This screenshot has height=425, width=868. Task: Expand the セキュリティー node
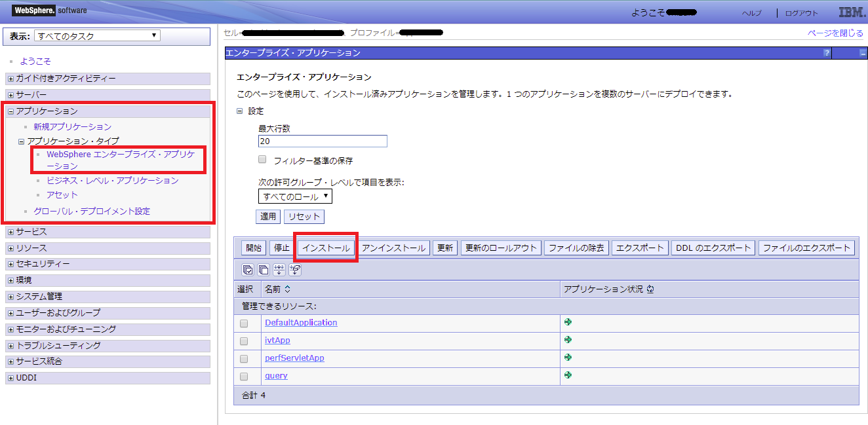[10, 265]
